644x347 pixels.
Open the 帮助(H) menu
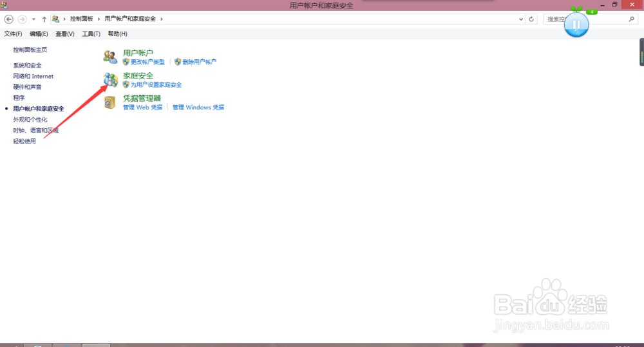(117, 33)
